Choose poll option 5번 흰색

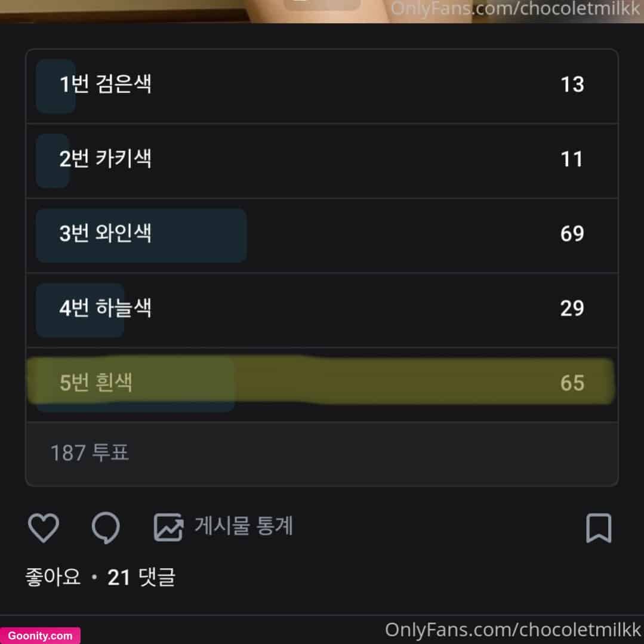click(322, 384)
